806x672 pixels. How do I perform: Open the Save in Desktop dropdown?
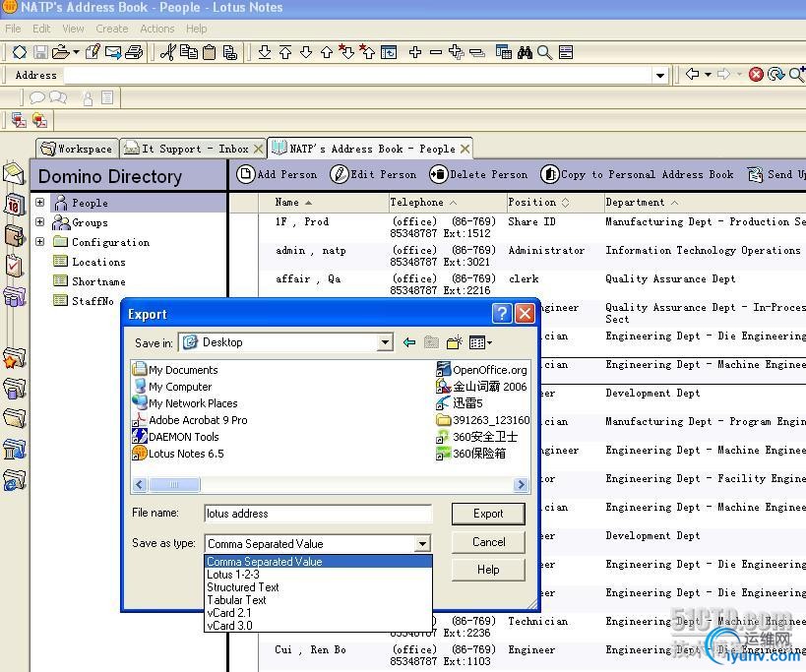pyautogui.click(x=385, y=342)
